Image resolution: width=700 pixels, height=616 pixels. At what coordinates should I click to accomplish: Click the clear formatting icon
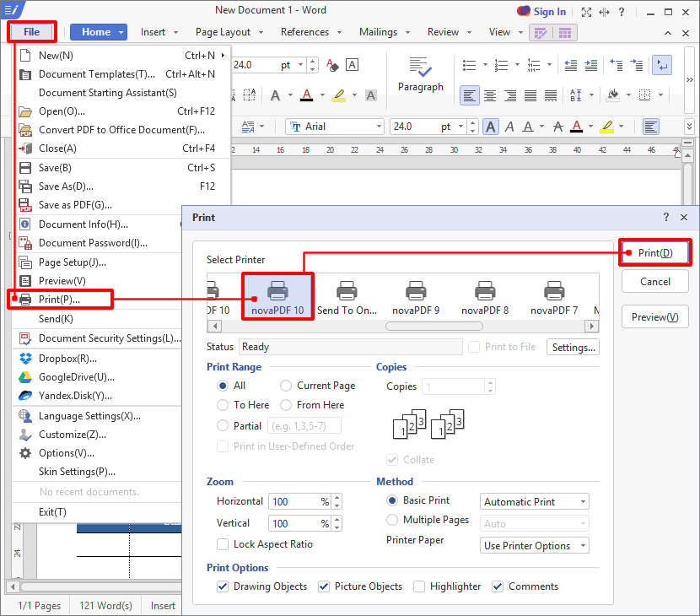(331, 65)
